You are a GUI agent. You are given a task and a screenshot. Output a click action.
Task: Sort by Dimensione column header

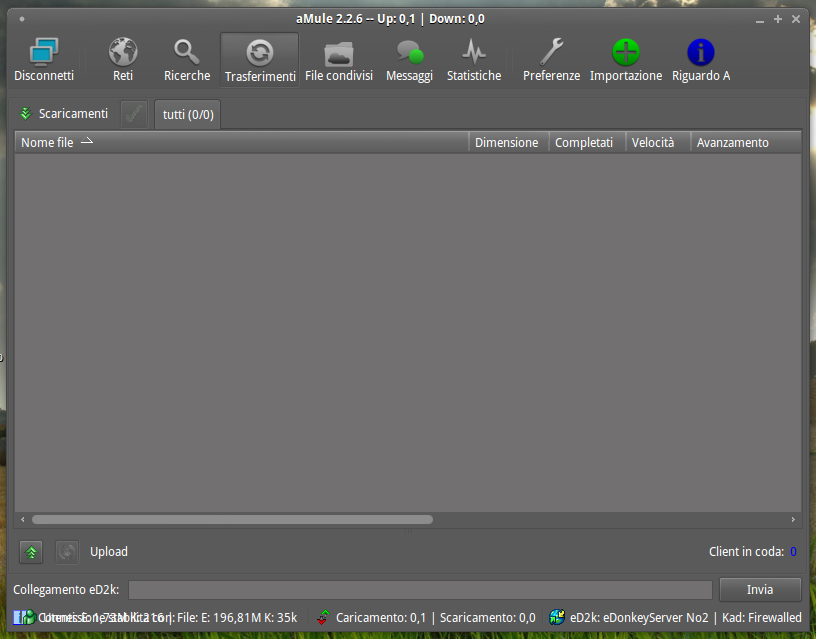[x=508, y=143]
